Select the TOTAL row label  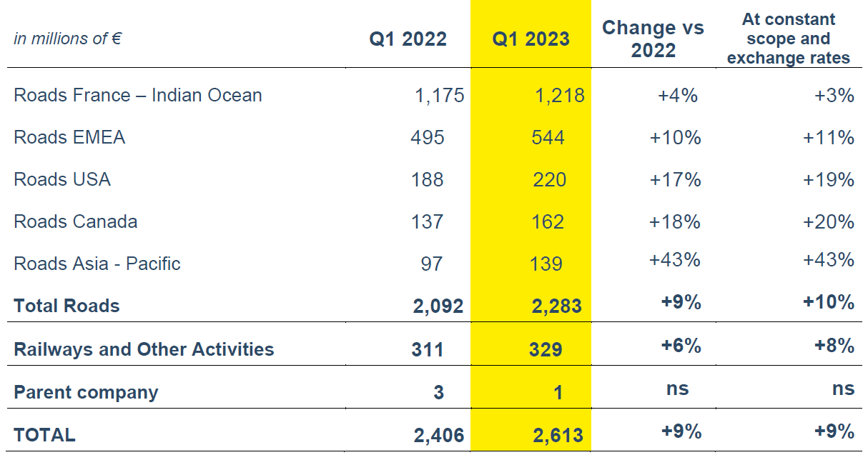click(44, 435)
